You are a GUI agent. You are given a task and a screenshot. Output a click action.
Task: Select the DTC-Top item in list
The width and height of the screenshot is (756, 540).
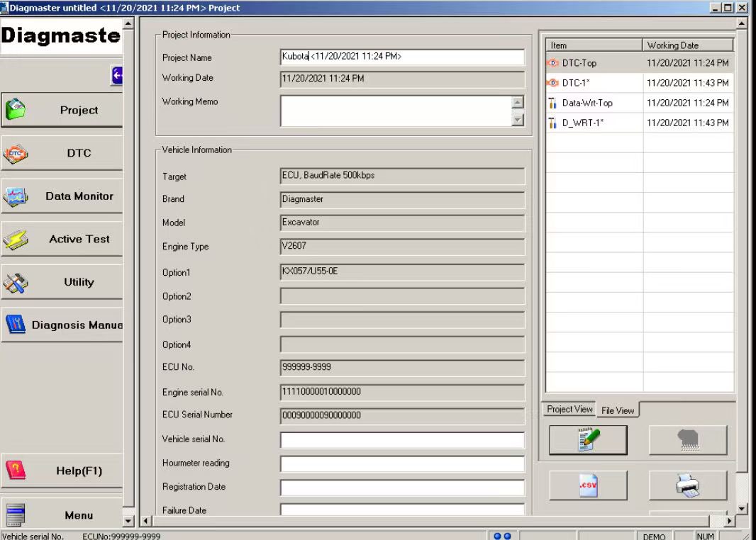pos(579,63)
